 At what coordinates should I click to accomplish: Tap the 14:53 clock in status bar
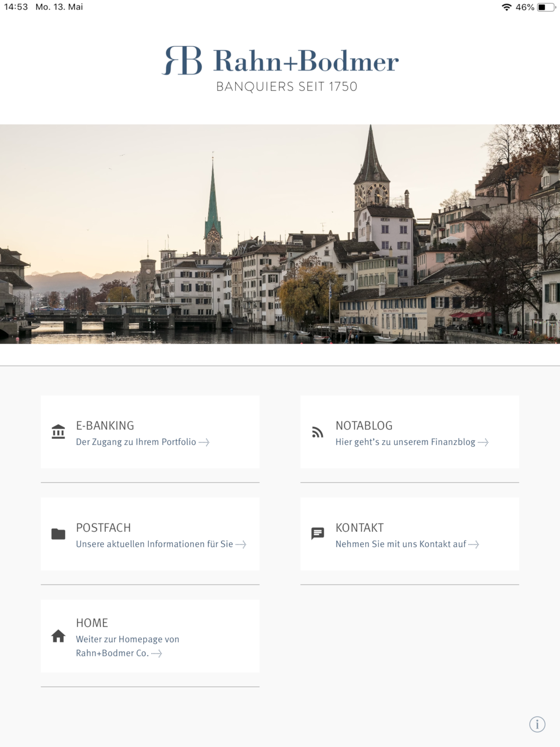[16, 7]
